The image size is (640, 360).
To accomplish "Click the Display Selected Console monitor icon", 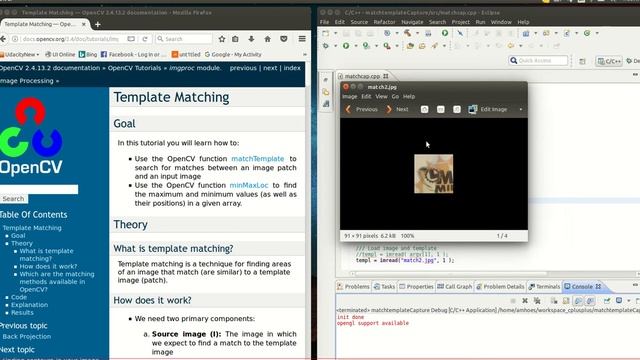I will [619, 301].
